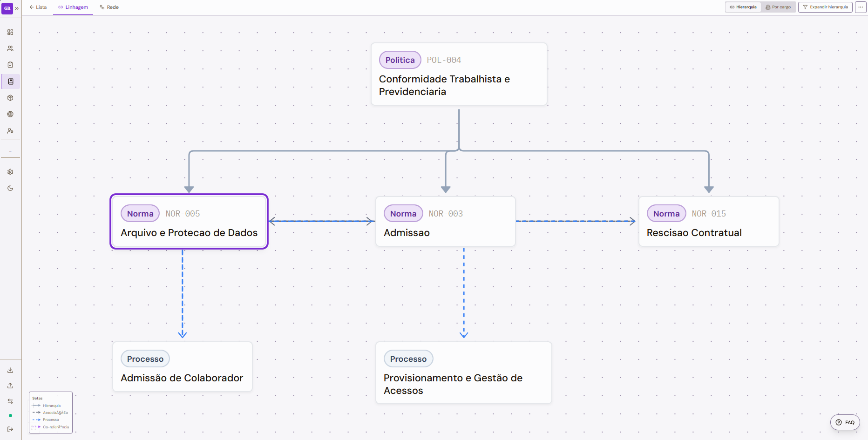
Task: Select the NOR-005 Arquivo e Protecao de Dados node
Action: pyautogui.click(x=189, y=222)
